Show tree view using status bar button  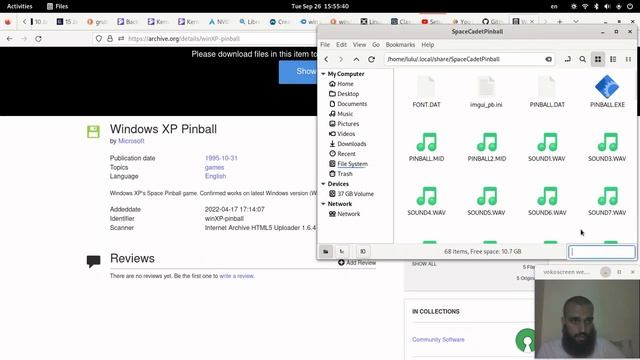pos(342,251)
